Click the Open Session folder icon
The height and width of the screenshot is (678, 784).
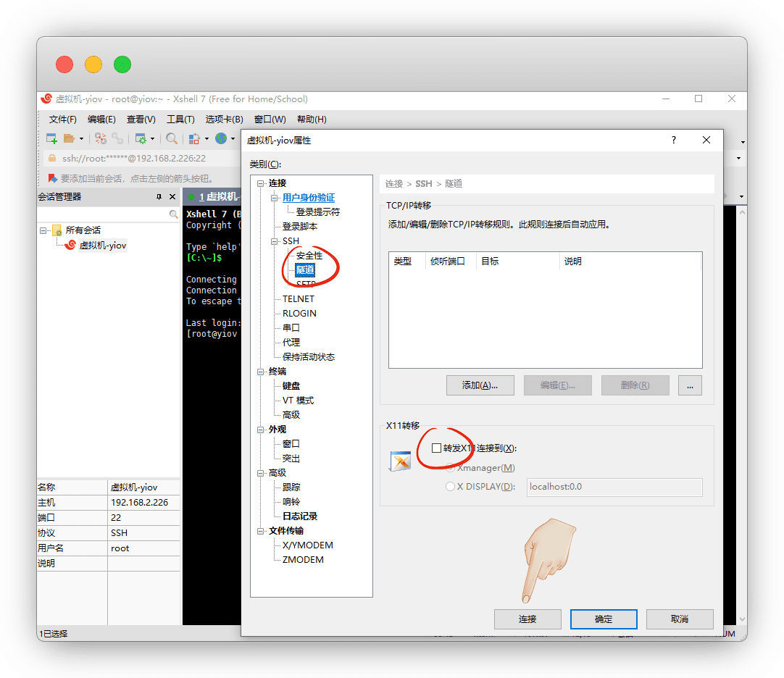tap(69, 138)
